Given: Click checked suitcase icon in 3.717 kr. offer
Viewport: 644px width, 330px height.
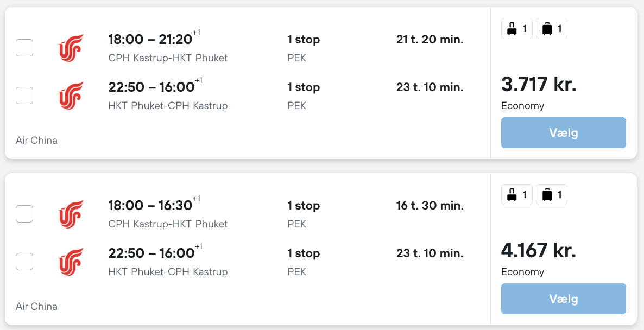Looking at the screenshot, I should click(547, 29).
